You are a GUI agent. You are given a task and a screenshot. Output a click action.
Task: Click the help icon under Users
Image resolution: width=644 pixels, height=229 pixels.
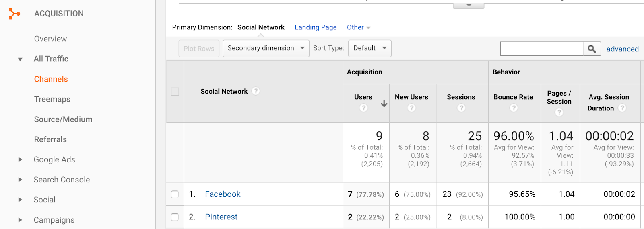[363, 108]
